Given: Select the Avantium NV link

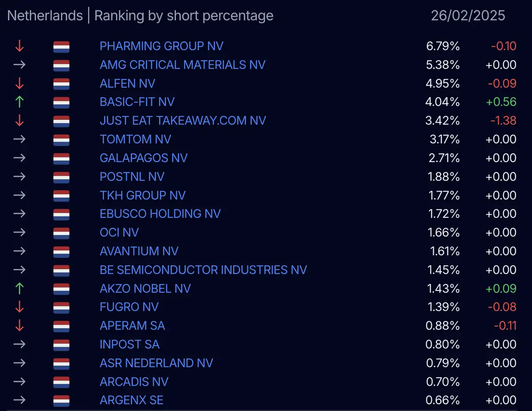Looking at the screenshot, I should 139,251.
